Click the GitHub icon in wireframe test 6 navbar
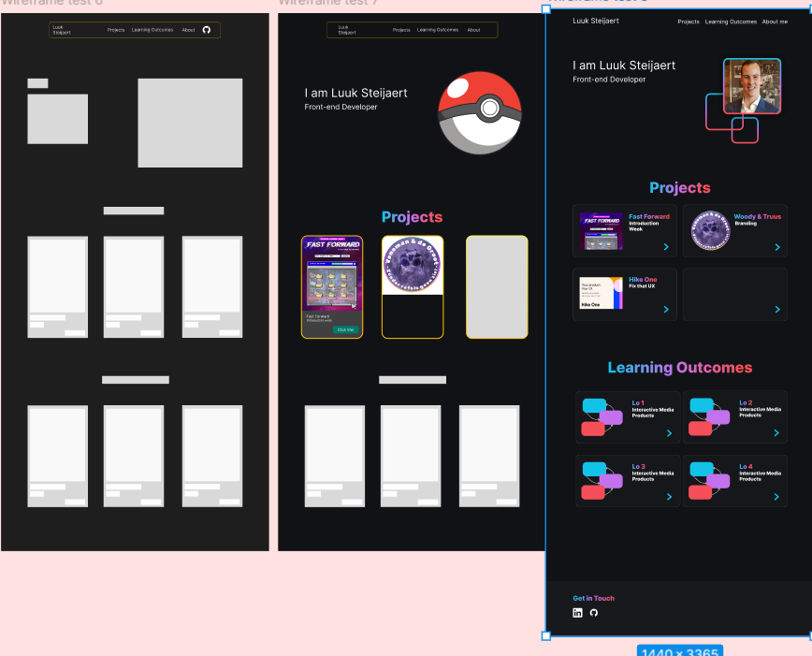This screenshot has height=656, width=812. pos(205,29)
